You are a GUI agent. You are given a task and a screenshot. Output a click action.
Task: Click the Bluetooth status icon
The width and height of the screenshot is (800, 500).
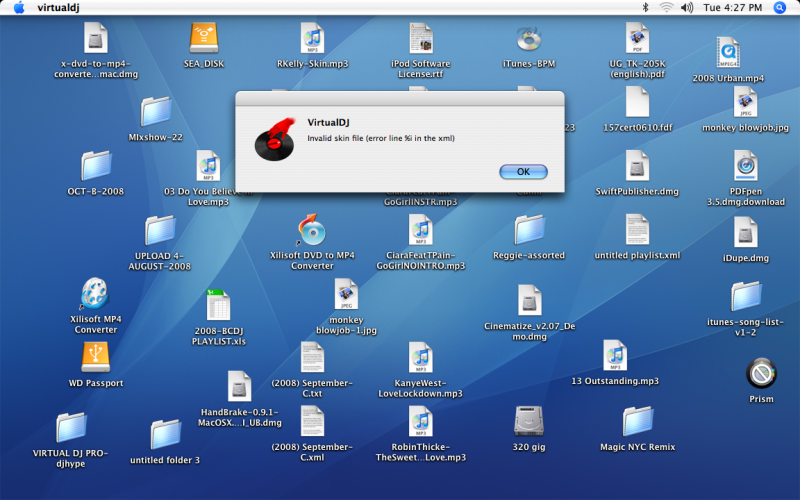click(645, 7)
